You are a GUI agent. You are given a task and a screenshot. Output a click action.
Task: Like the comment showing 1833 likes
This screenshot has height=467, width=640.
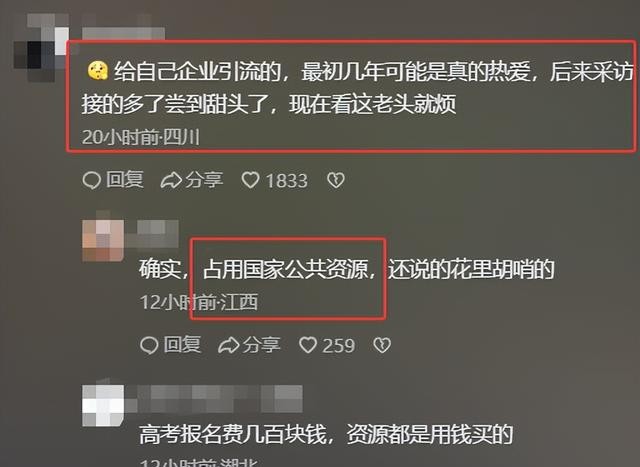[250, 180]
